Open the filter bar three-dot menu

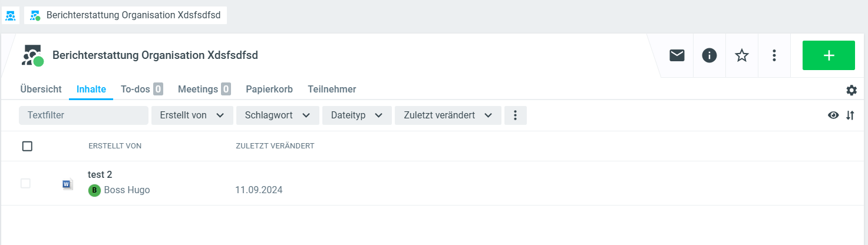click(x=516, y=115)
